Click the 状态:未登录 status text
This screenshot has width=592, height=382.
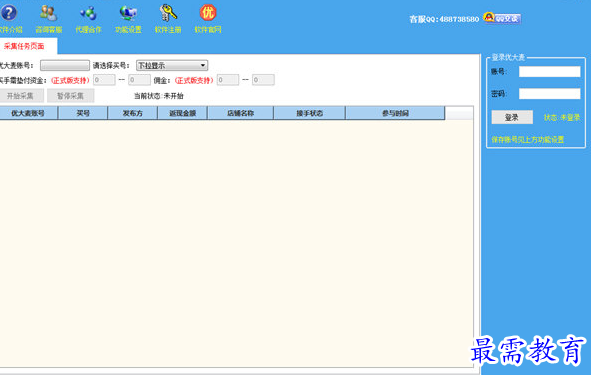(562, 118)
